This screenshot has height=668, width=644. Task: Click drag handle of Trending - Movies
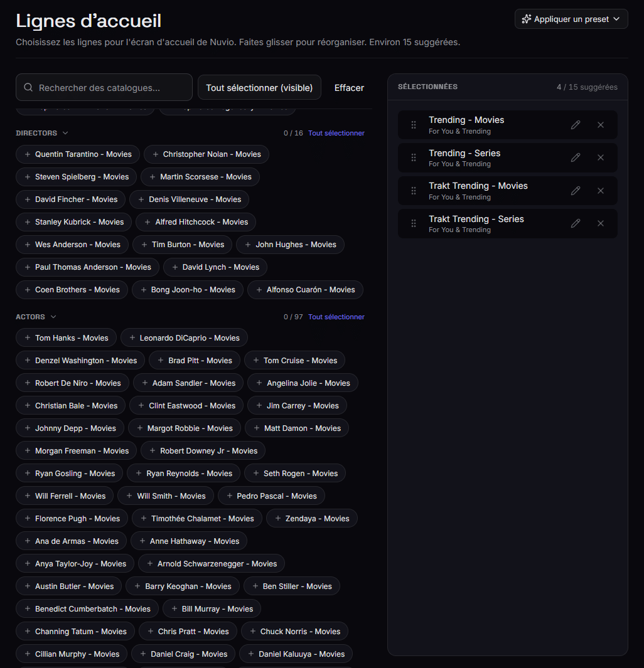pyautogui.click(x=414, y=125)
